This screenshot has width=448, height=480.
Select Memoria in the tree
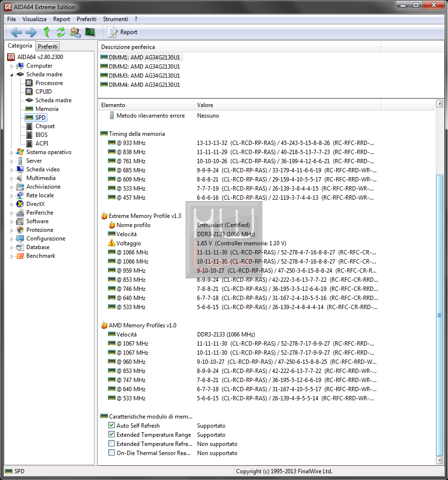(47, 108)
